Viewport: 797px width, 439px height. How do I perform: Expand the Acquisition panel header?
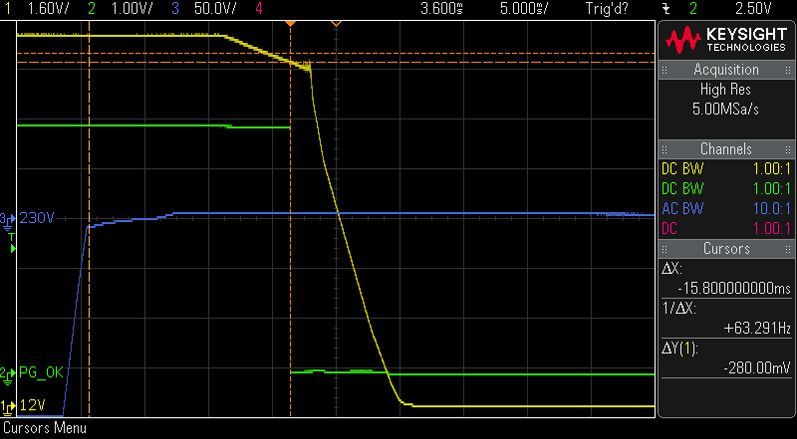[x=726, y=70]
